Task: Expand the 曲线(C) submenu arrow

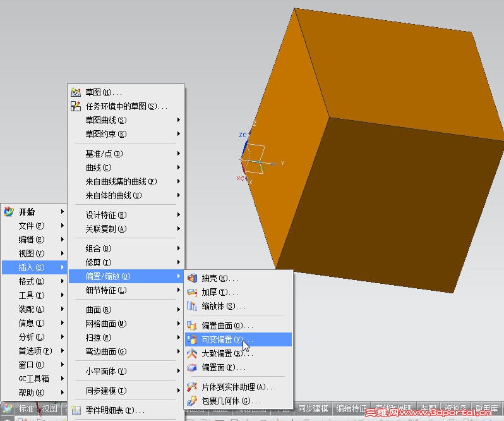Action: tap(178, 168)
